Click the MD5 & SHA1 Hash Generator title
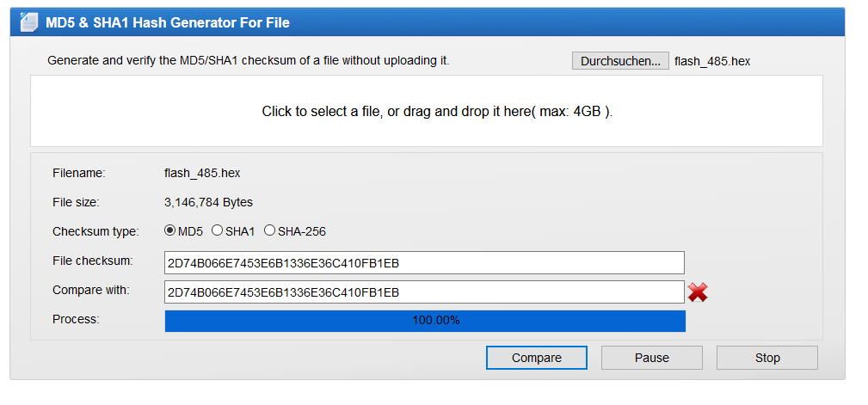 pyautogui.click(x=167, y=22)
